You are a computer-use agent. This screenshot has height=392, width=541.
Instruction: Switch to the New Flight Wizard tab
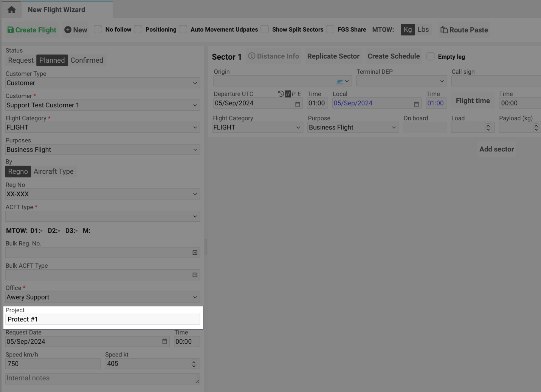pos(56,9)
